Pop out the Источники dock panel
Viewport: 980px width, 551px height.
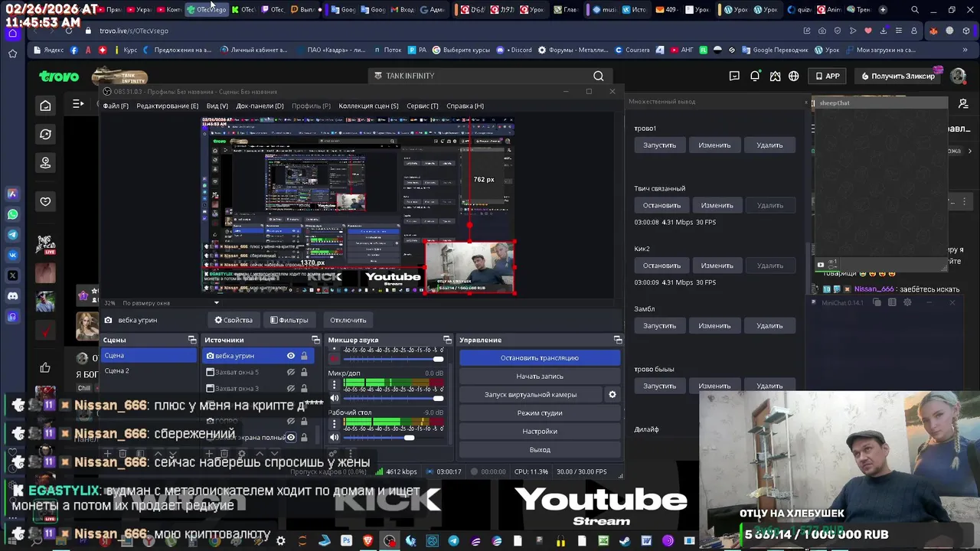pos(315,340)
